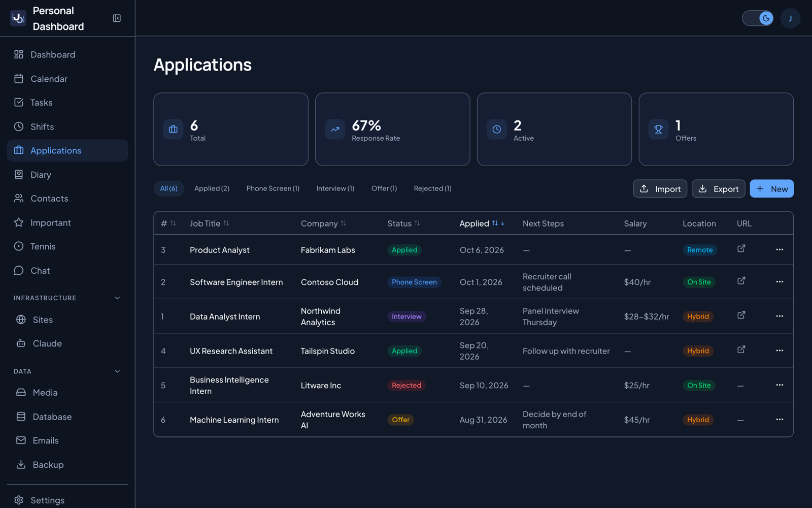The width and height of the screenshot is (812, 508).
Task: Sort table by Status column
Action: [404, 224]
